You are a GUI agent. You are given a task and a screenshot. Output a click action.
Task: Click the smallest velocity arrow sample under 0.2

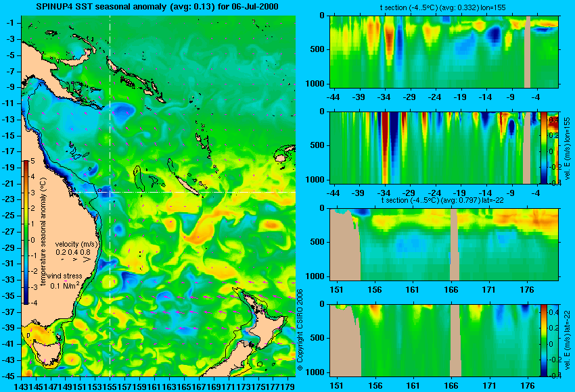tap(63, 260)
